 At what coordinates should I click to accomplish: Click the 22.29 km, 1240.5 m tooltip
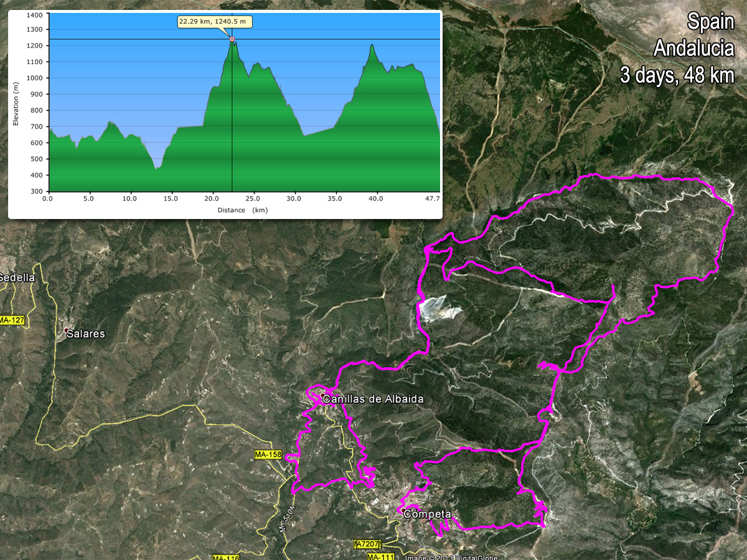tap(215, 22)
